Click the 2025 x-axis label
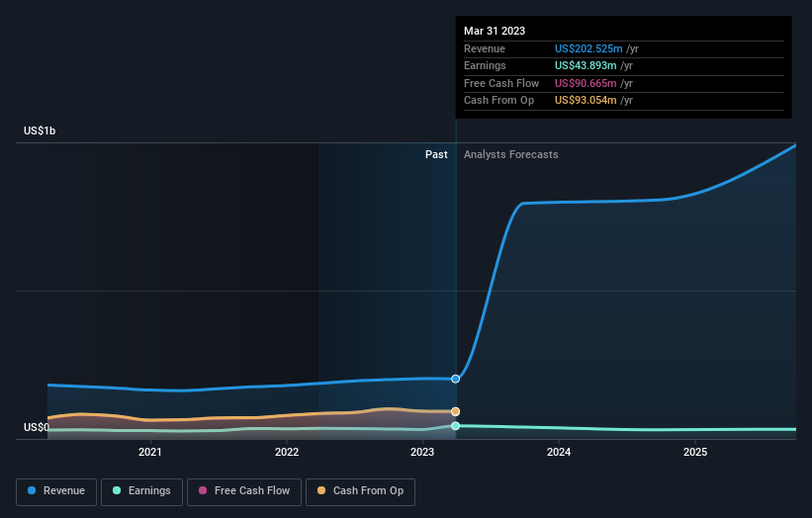 (695, 452)
